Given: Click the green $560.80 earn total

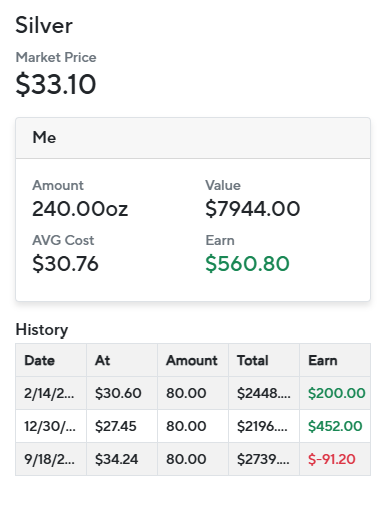Looking at the screenshot, I should (247, 264).
